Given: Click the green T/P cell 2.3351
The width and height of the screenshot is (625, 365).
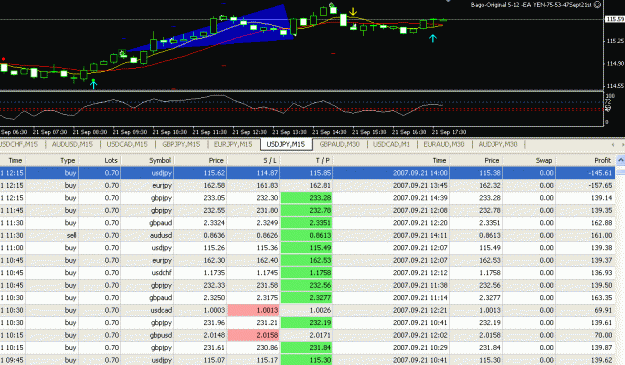Looking at the screenshot, I should (x=306, y=223).
